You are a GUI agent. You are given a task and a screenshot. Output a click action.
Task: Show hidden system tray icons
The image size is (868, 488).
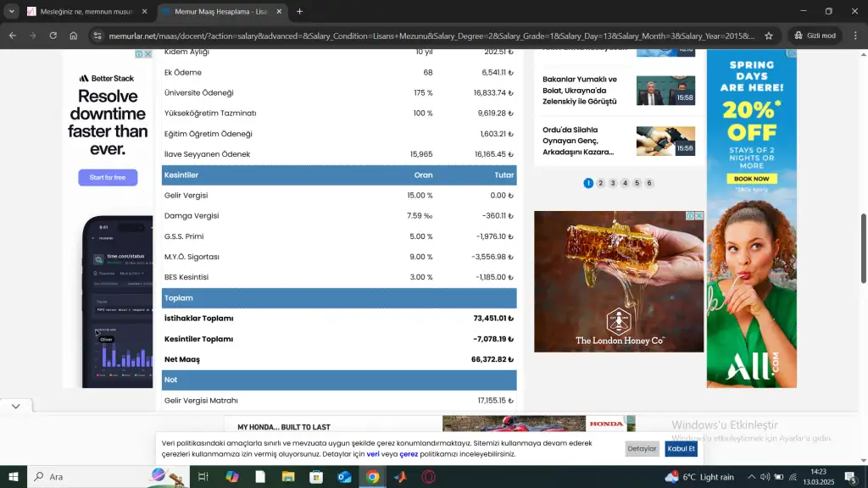751,477
